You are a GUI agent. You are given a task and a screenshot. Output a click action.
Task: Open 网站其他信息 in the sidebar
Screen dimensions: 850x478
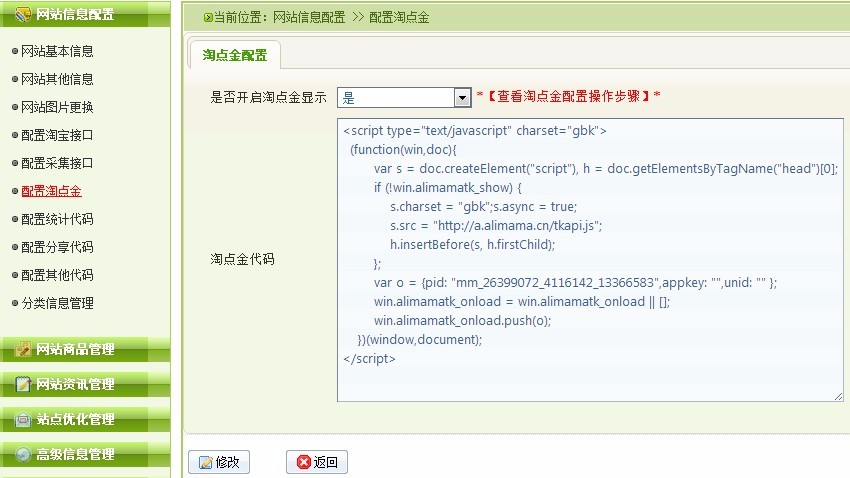point(57,79)
